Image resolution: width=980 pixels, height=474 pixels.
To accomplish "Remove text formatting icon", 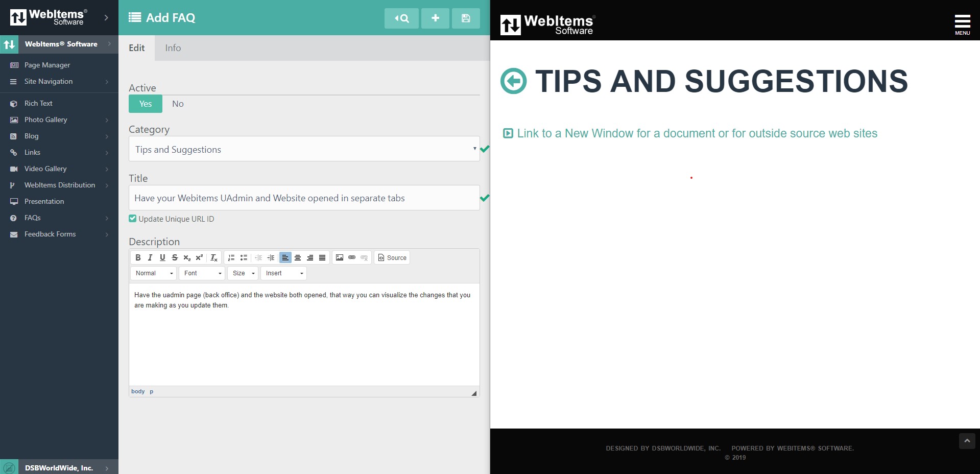I will pos(214,257).
